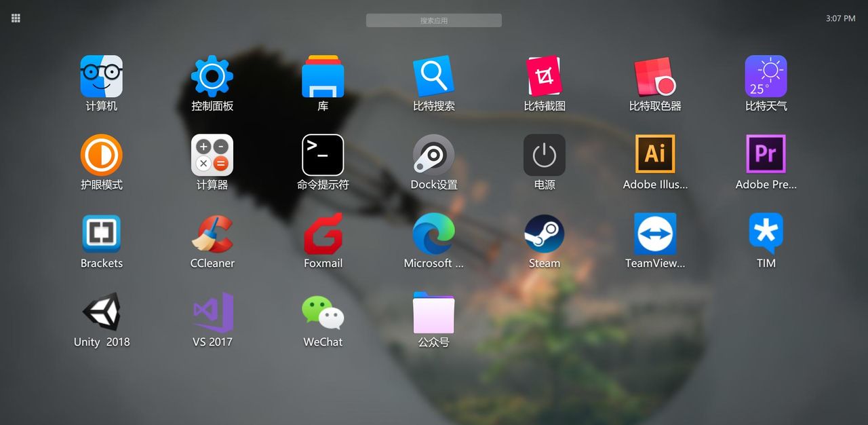Screen dimensions: 868x425
Task: Open the WeChat icon
Action: click(x=323, y=312)
